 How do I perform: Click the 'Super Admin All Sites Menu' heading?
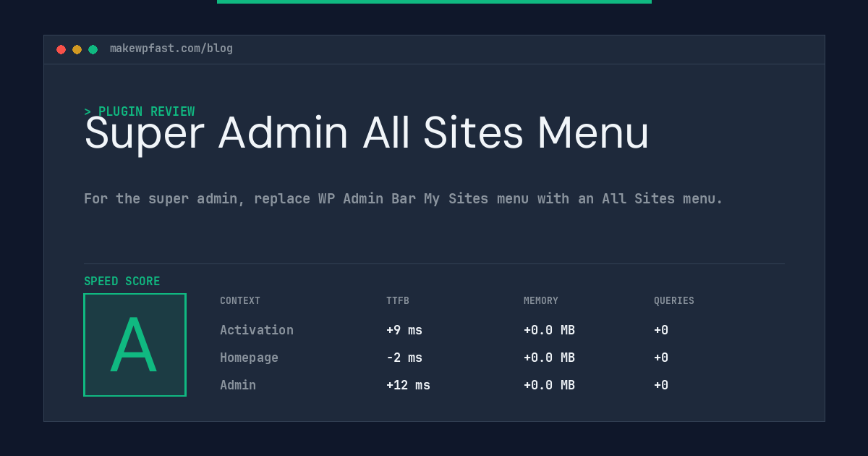(x=367, y=133)
